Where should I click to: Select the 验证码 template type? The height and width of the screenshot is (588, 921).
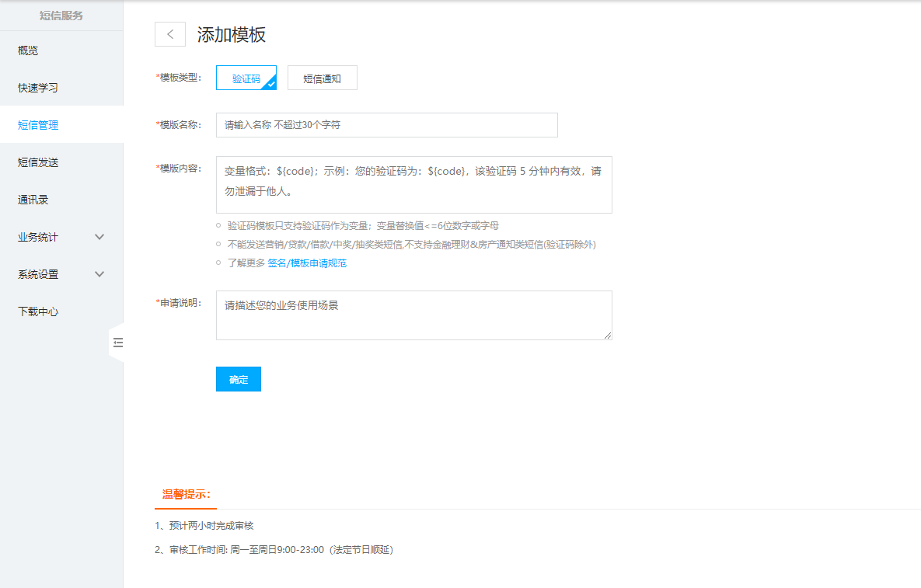click(x=246, y=78)
